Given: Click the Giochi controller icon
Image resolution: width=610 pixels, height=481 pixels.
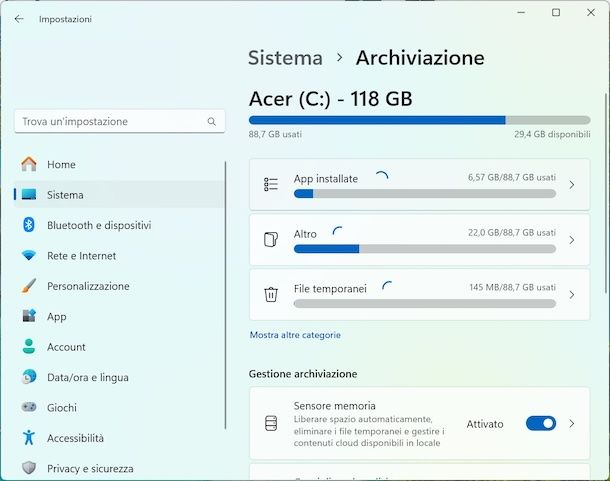Looking at the screenshot, I should [29, 408].
